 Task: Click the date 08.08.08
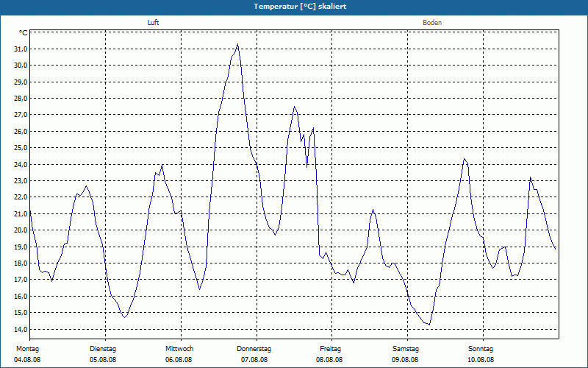pyautogui.click(x=329, y=360)
